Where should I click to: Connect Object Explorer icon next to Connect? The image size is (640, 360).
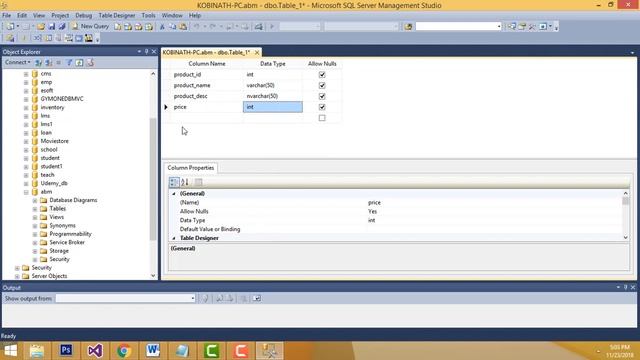point(38,62)
